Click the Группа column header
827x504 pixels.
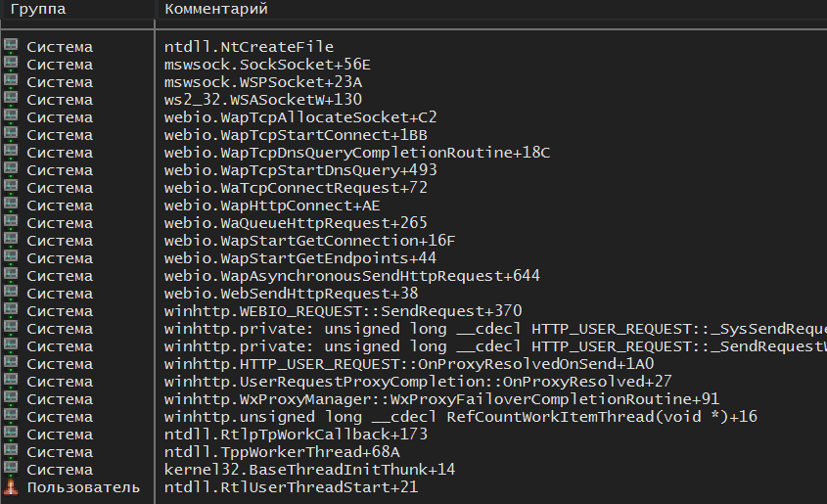pos(37,9)
